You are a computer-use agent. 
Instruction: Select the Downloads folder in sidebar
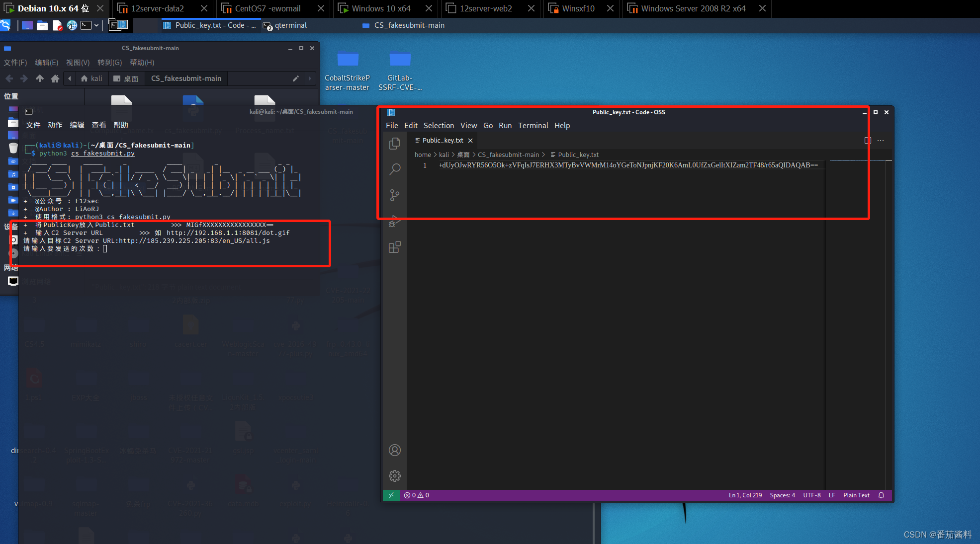click(13, 213)
